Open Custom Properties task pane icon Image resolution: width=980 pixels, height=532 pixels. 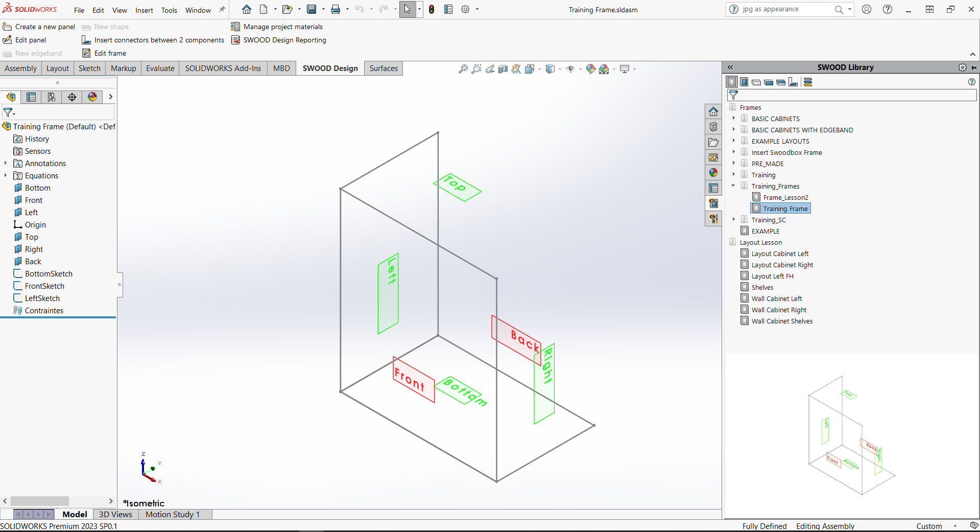713,188
